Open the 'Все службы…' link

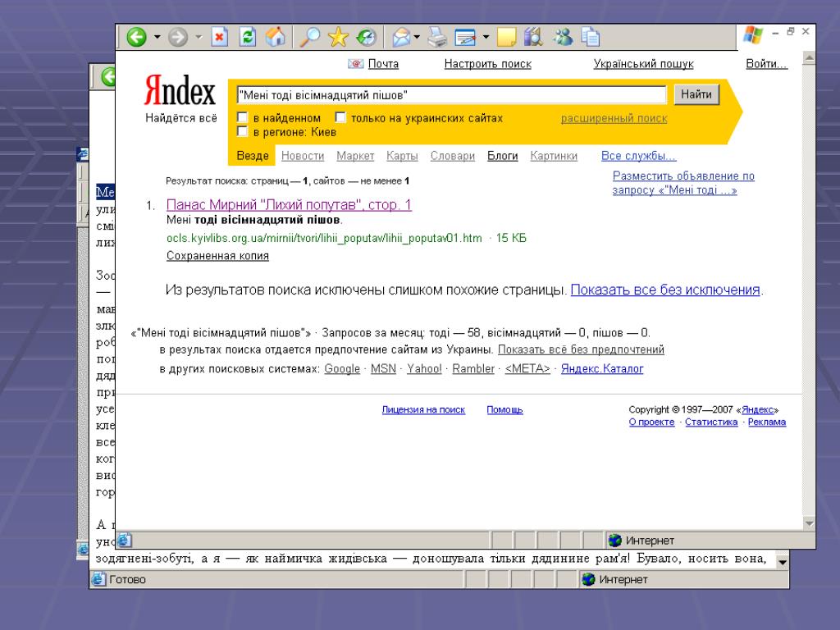[x=638, y=156]
